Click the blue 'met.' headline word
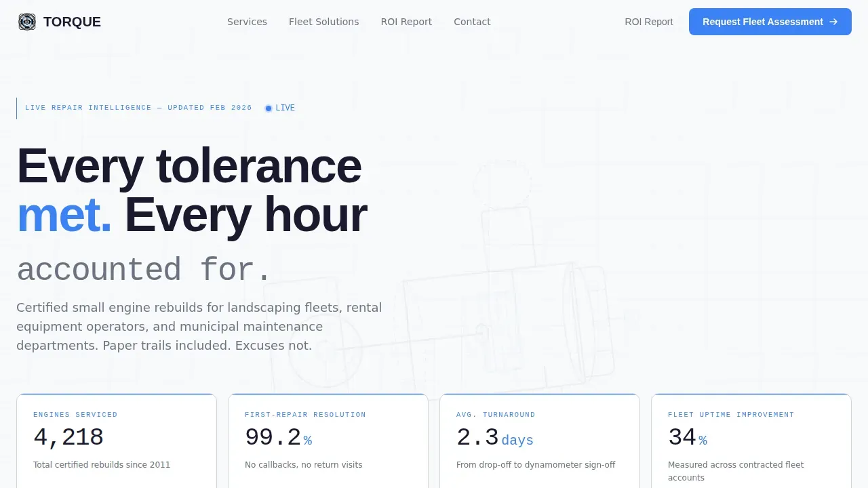Screen dimensions: 868x488 coord(64,215)
